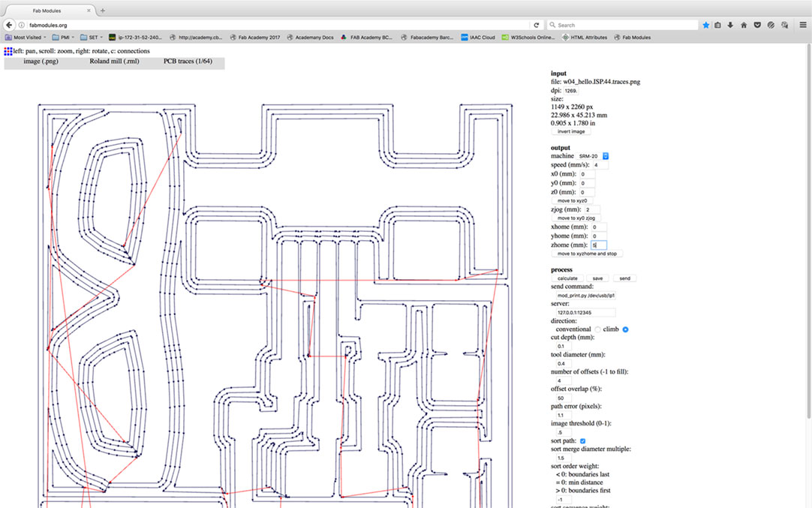Click the save button
The height and width of the screenshot is (508, 812).
(597, 278)
